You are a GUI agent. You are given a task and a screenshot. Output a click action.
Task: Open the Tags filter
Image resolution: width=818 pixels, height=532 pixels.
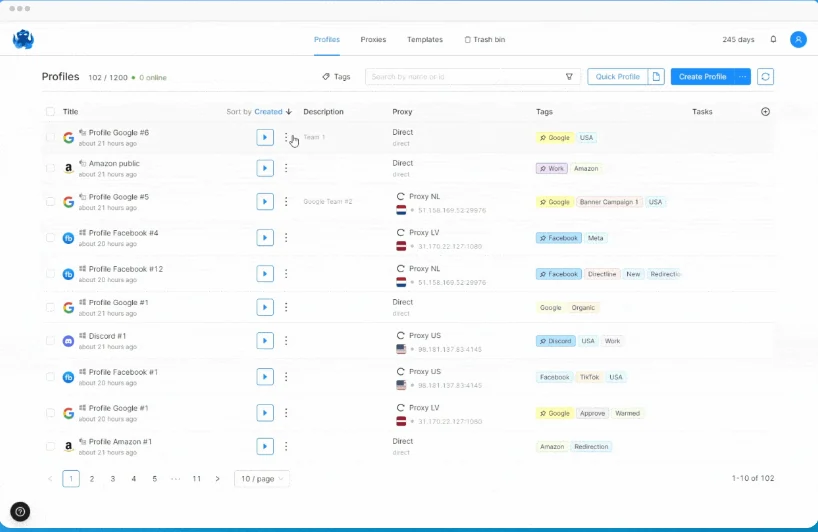point(336,77)
